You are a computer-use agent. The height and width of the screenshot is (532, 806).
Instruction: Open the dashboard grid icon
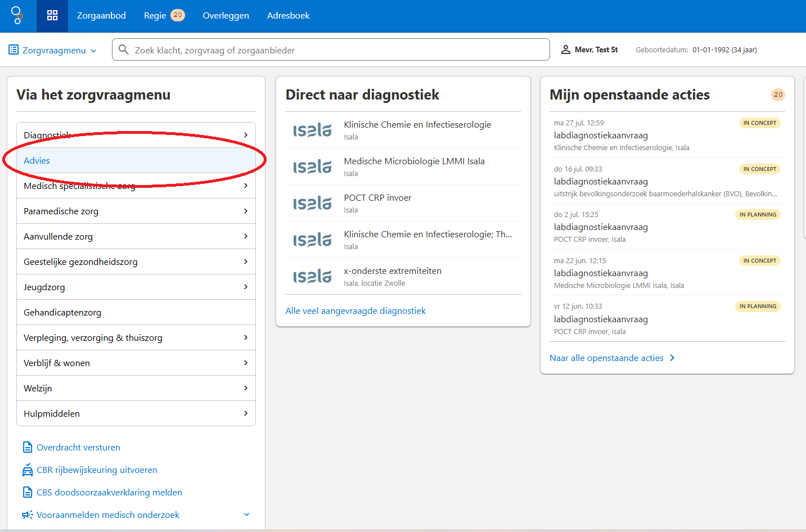(52, 15)
